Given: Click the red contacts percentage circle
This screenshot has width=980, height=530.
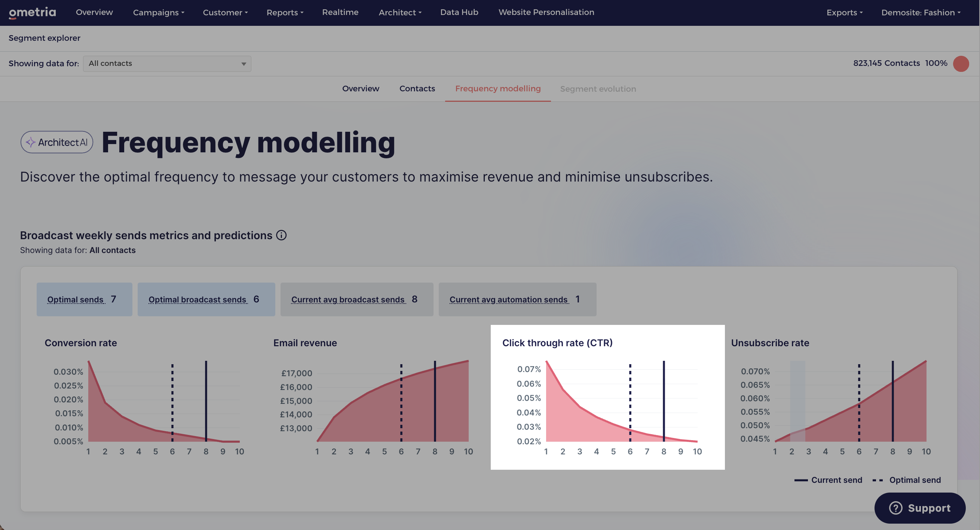Looking at the screenshot, I should pyautogui.click(x=961, y=64).
